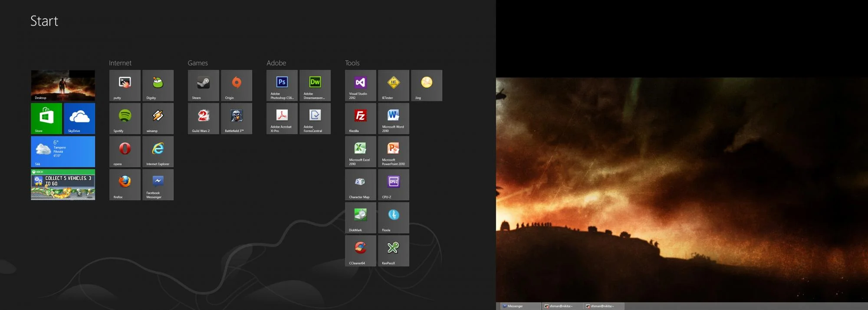Open CCleaner64 tile
This screenshot has height=310, width=868.
360,251
